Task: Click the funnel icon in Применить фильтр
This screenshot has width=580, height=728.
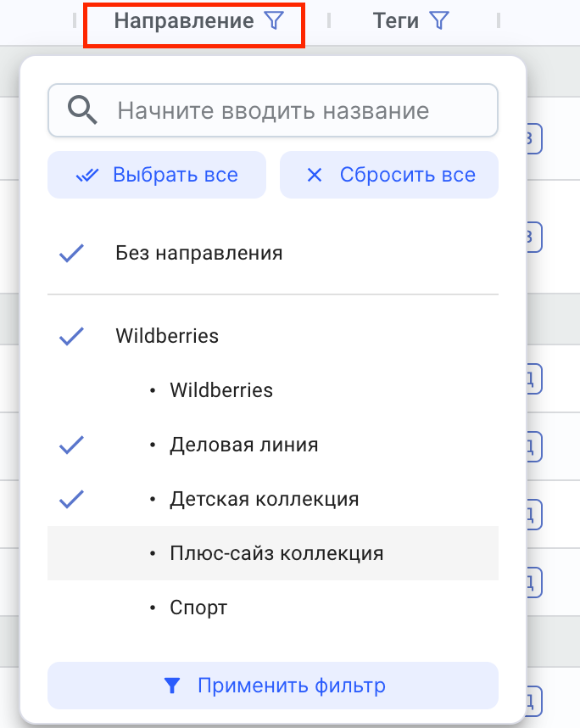Action: point(172,686)
